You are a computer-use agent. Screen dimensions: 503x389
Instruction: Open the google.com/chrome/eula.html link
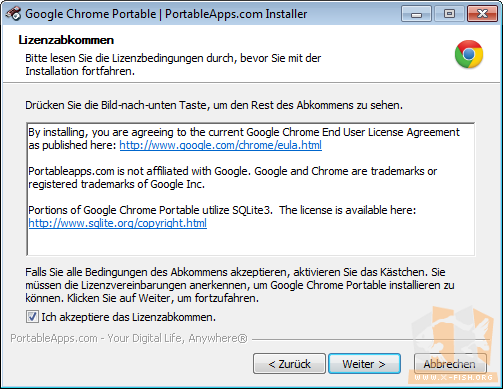[220, 145]
